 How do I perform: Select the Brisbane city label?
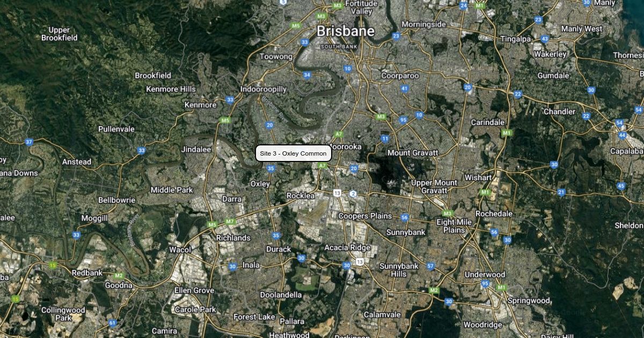pyautogui.click(x=345, y=31)
